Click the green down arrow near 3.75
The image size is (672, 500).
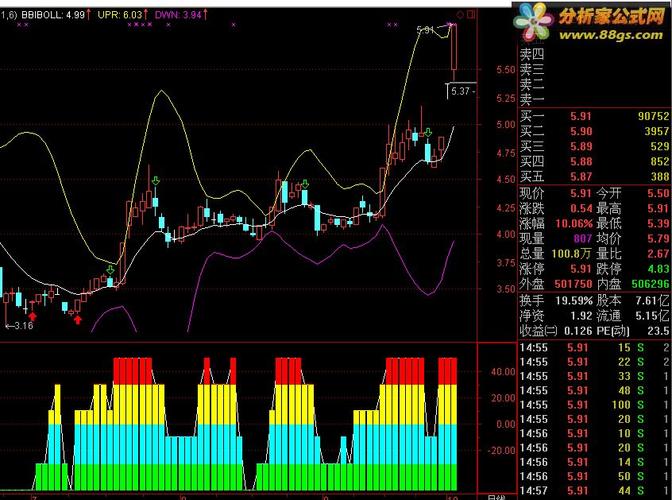[x=110, y=270]
